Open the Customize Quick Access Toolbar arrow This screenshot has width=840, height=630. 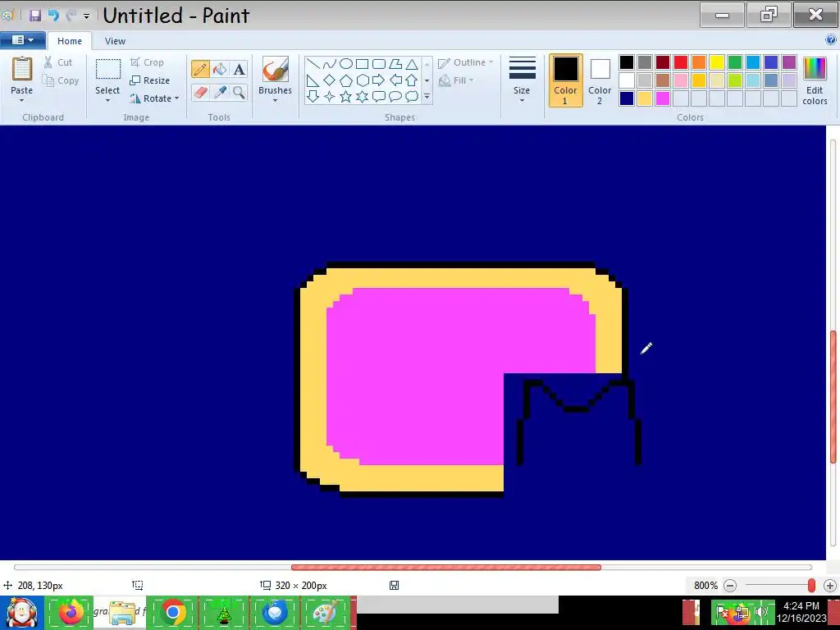click(x=86, y=16)
